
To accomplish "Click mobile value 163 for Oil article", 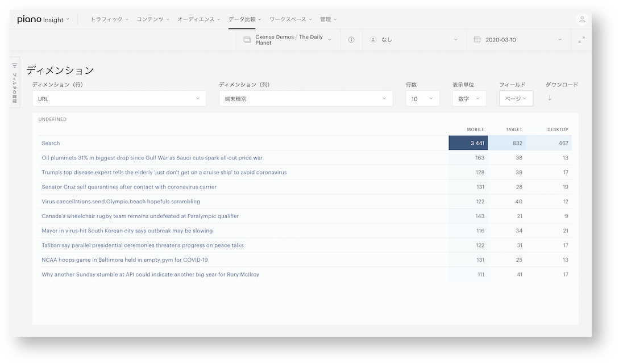I will click(480, 158).
